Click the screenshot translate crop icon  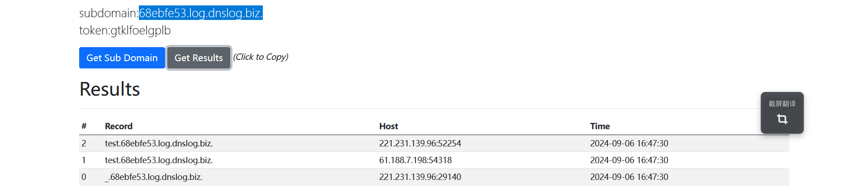[782, 119]
